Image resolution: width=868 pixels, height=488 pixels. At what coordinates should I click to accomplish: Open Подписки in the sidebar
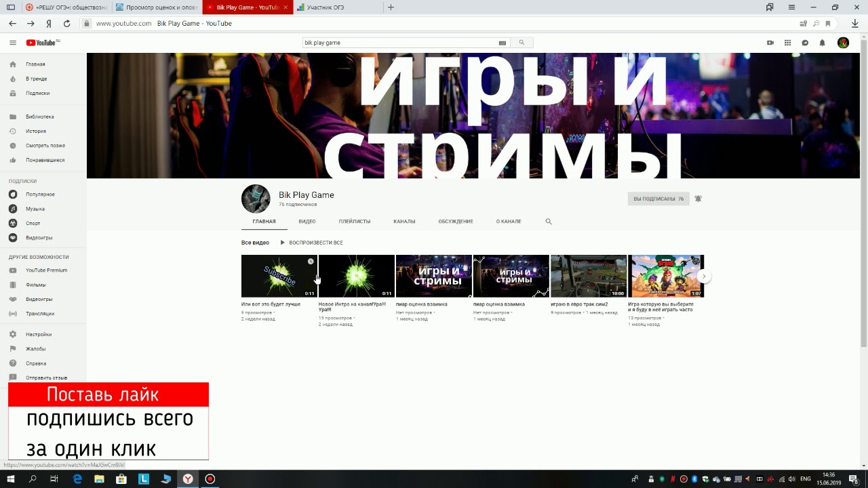coord(43,93)
